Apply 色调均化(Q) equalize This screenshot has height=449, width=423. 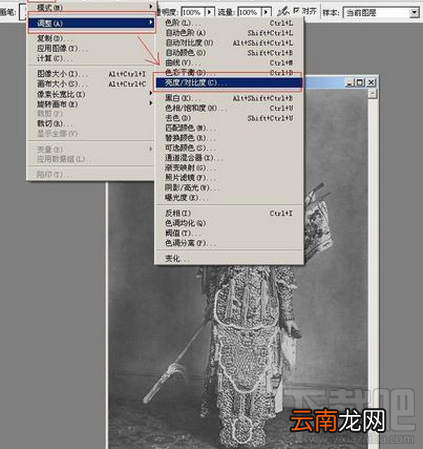[186, 223]
